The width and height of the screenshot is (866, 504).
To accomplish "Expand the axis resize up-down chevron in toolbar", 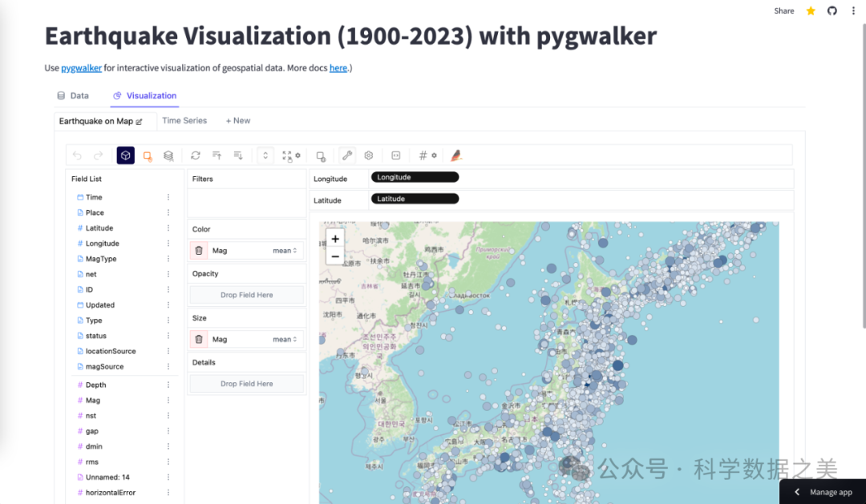I will click(265, 155).
